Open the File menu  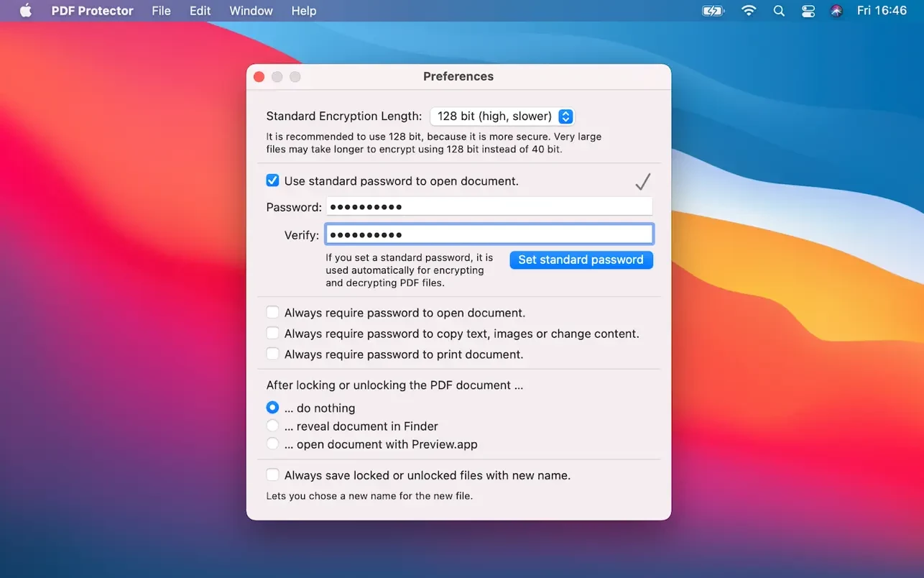point(161,11)
